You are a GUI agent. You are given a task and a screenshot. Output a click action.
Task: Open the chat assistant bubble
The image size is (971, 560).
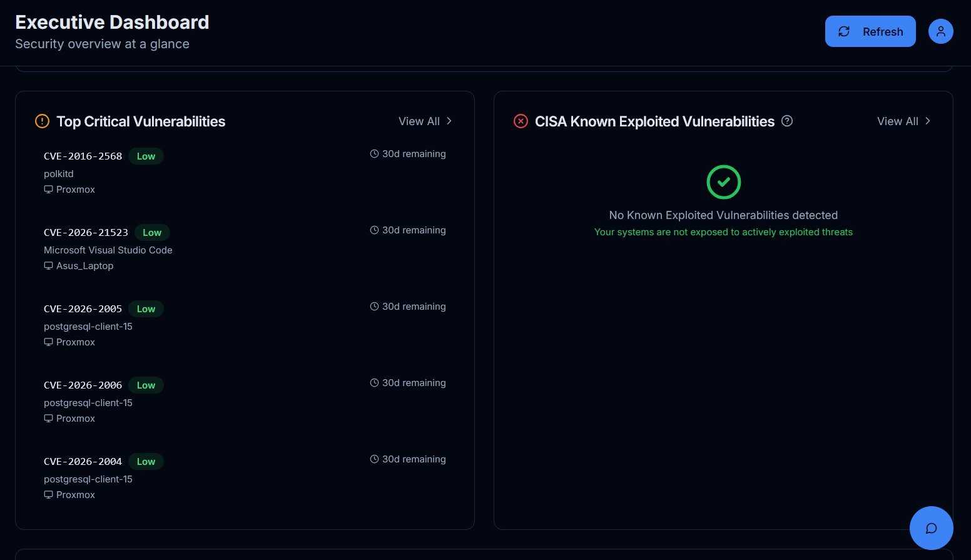coord(931,527)
